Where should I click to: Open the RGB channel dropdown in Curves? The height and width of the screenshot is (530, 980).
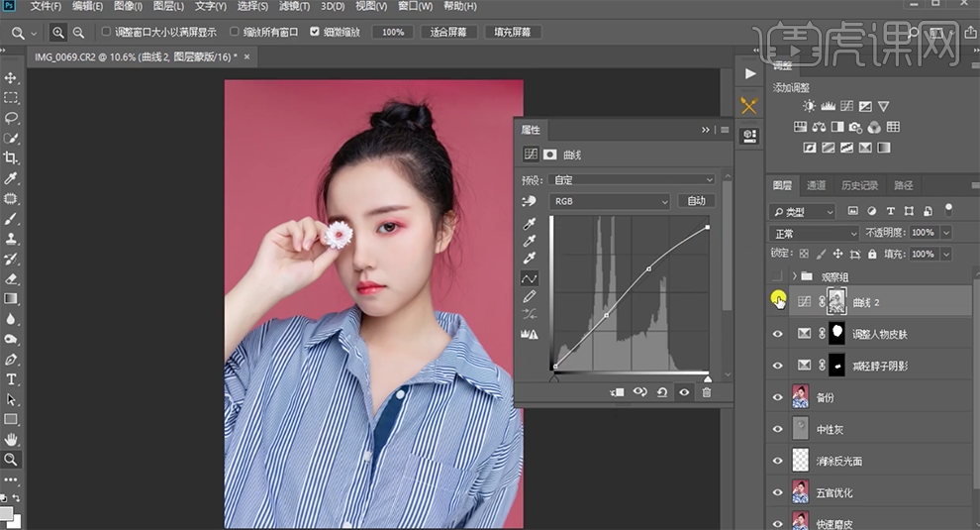point(611,201)
